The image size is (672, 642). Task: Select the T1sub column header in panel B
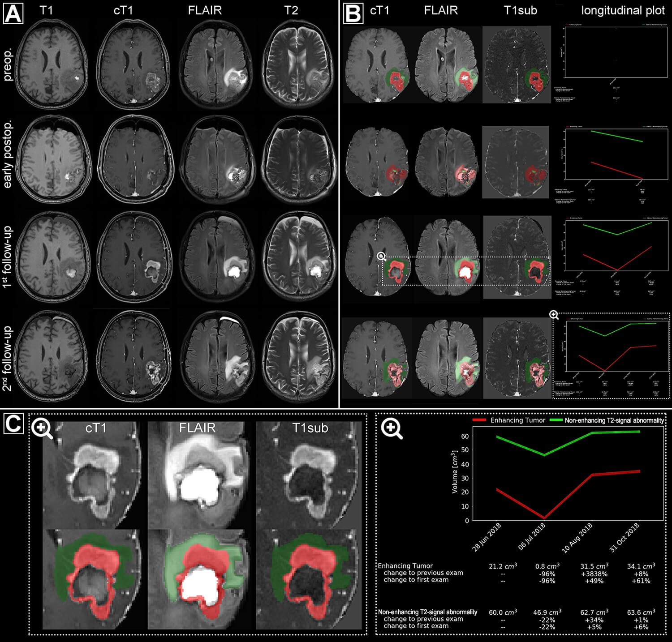pos(520,11)
